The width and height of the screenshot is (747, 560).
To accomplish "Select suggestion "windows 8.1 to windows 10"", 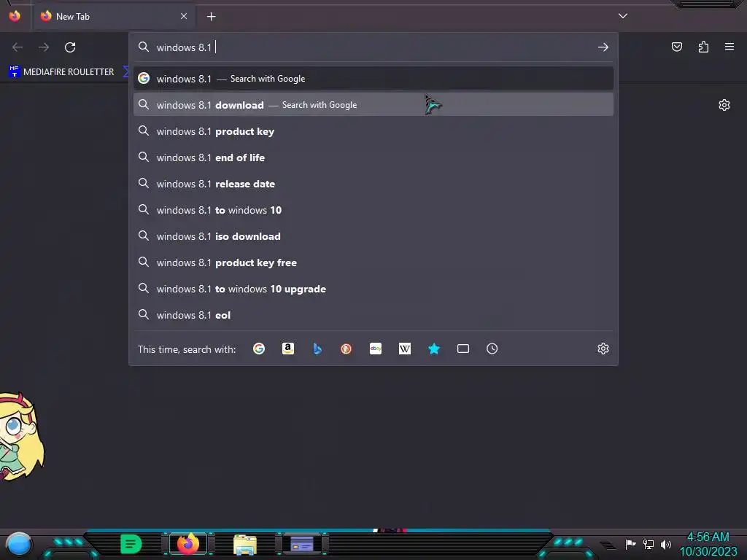I will coord(373,210).
